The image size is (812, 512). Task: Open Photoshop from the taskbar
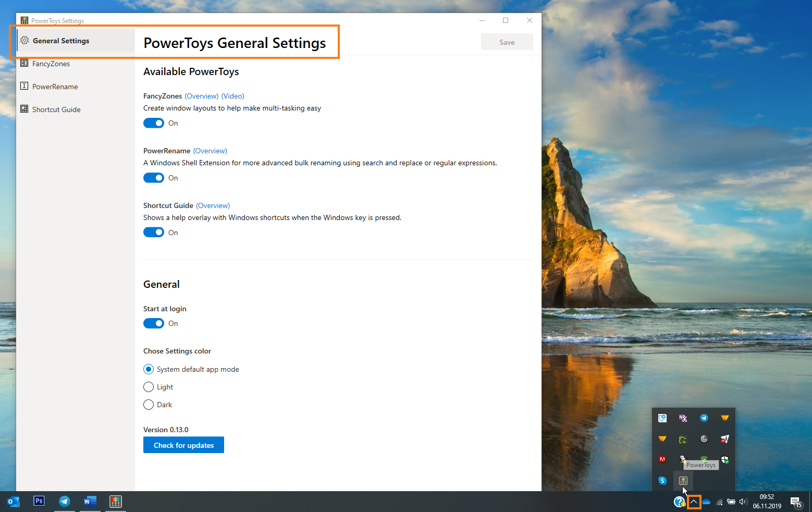click(x=39, y=502)
